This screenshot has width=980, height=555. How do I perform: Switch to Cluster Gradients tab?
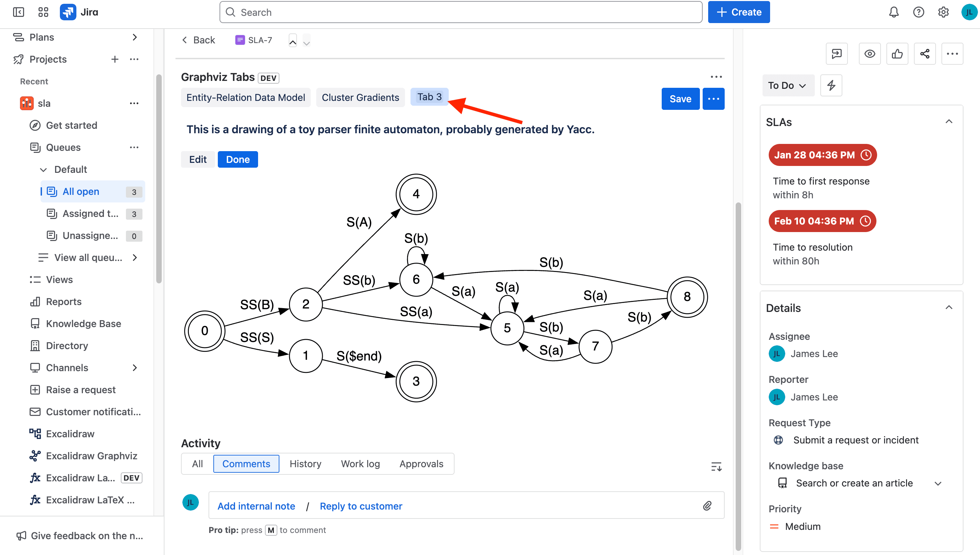coord(360,97)
